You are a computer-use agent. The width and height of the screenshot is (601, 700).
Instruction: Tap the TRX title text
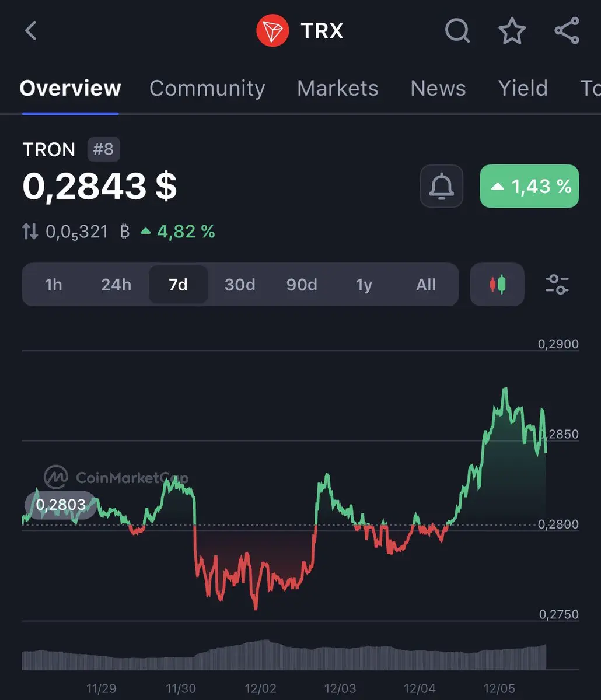tap(322, 30)
